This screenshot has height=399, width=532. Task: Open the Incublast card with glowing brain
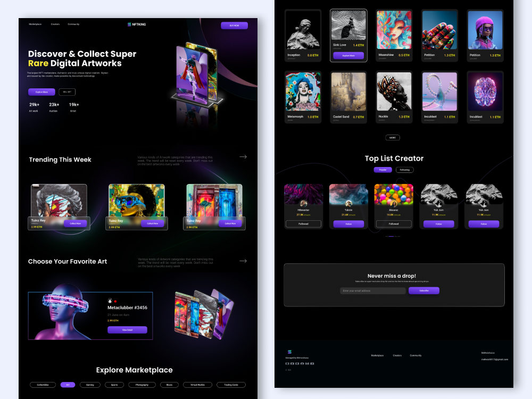(485, 97)
